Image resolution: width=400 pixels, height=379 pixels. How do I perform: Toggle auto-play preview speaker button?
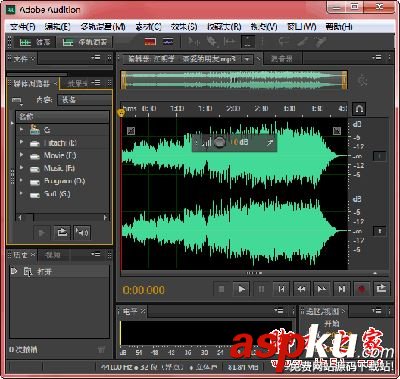(82, 232)
